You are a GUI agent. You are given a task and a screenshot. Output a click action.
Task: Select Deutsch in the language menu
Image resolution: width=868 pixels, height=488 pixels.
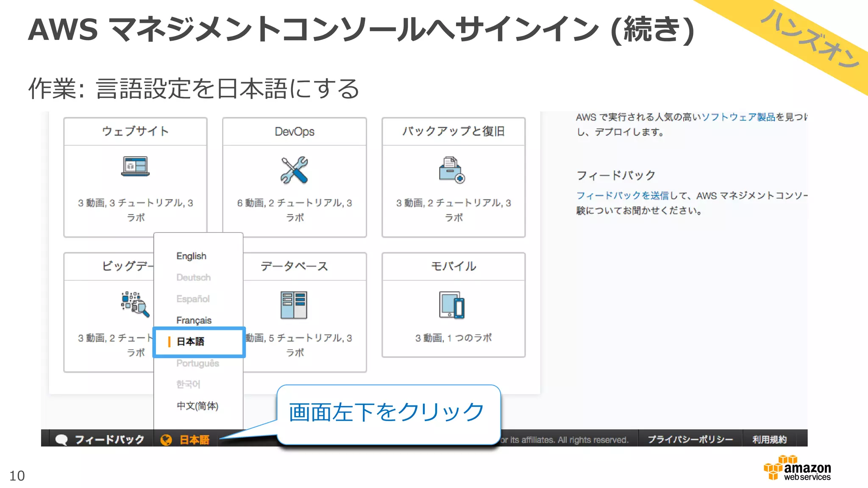tap(193, 277)
